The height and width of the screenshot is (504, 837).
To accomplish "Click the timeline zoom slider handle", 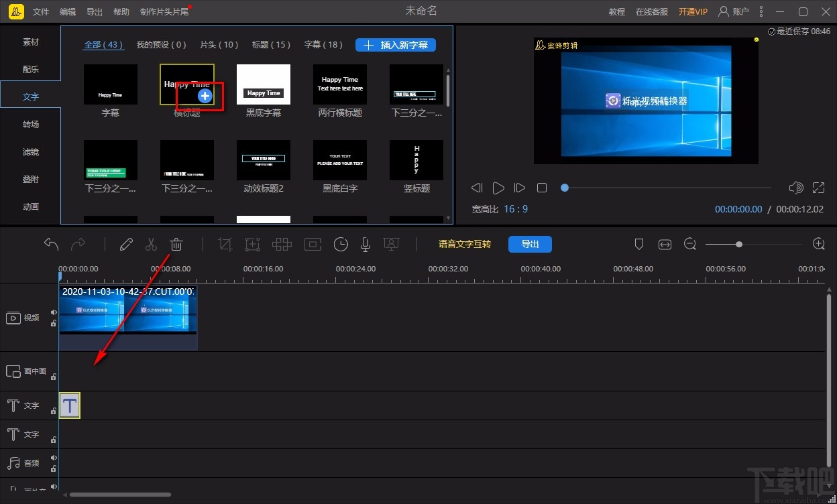I will point(738,245).
